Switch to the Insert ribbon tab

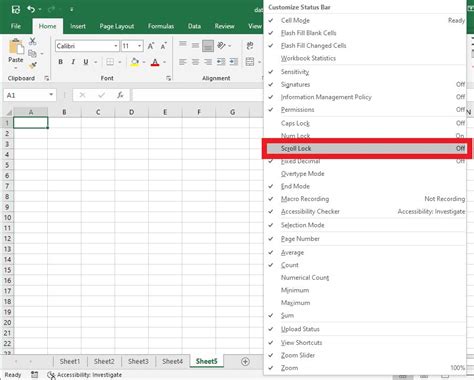[x=78, y=26]
